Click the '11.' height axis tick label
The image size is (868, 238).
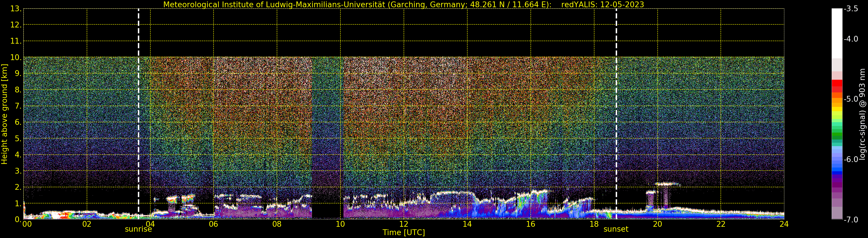[16, 41]
